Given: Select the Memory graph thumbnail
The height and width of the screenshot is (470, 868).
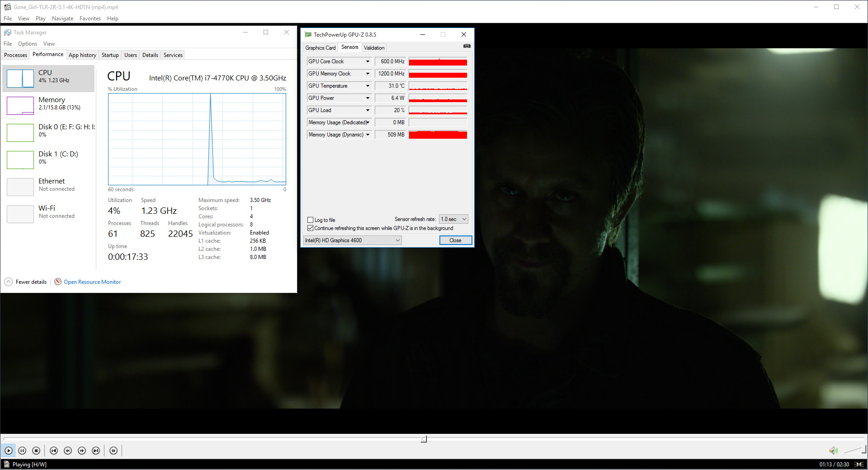Looking at the screenshot, I should (20, 106).
